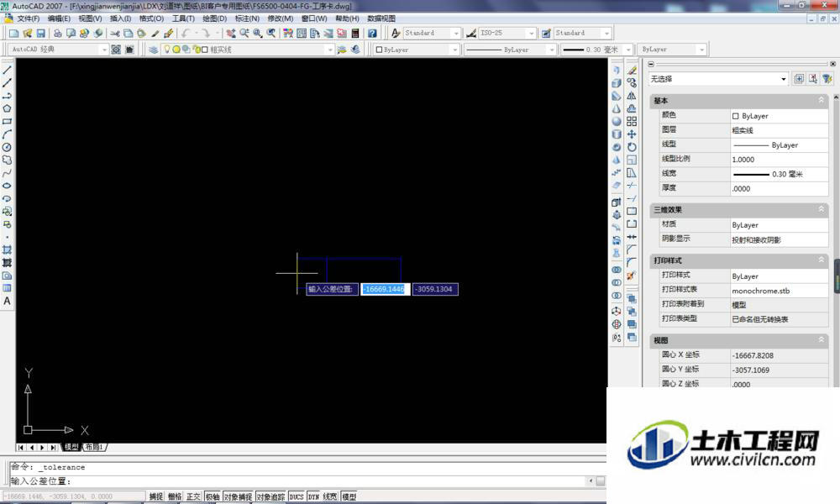Viewport: 840px width, 504px height.
Task: Collapse the 打印样式 properties section
Action: point(821,260)
